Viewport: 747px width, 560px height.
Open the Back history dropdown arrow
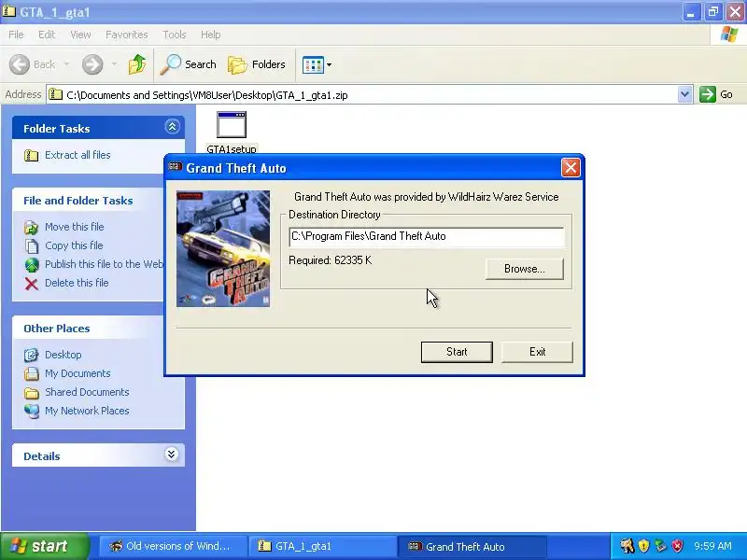(x=66, y=64)
